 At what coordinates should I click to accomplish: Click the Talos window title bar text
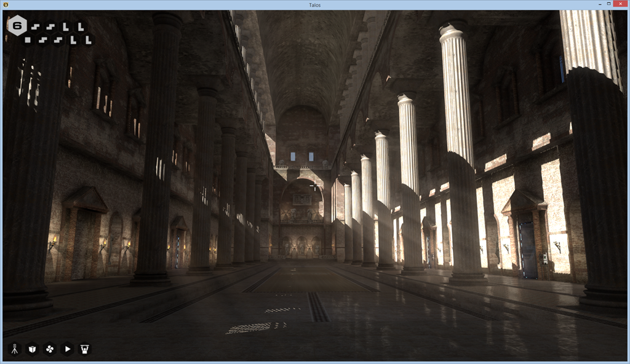[x=314, y=5]
